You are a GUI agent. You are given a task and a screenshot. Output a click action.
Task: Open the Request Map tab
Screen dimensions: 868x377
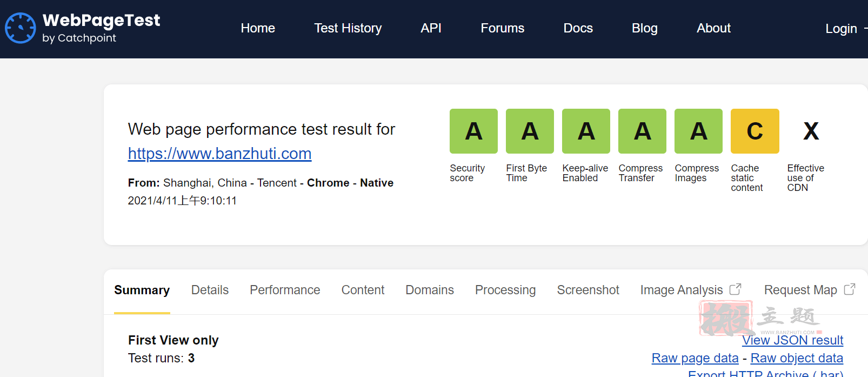800,290
